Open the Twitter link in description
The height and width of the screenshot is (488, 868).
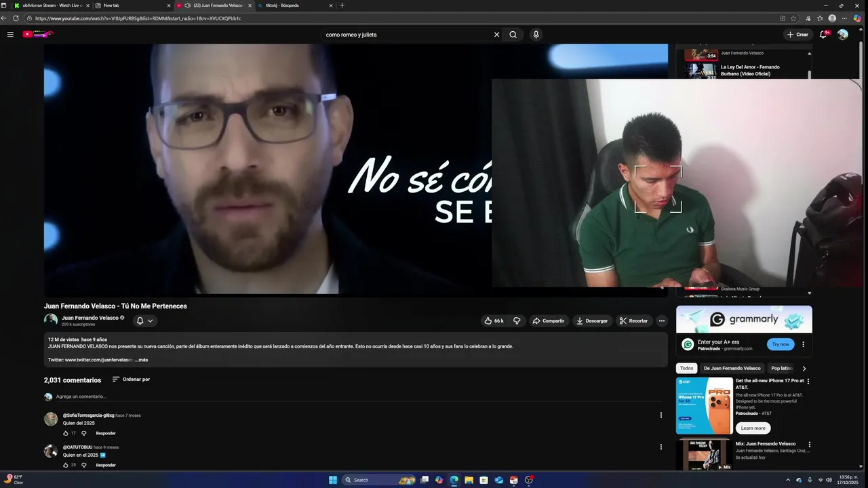pos(98,360)
